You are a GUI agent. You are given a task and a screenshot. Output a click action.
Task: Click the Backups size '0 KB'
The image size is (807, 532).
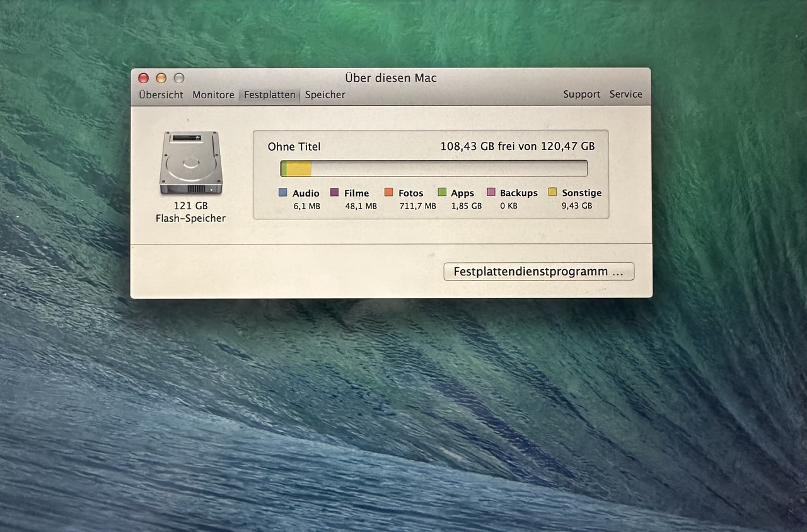tap(509, 206)
